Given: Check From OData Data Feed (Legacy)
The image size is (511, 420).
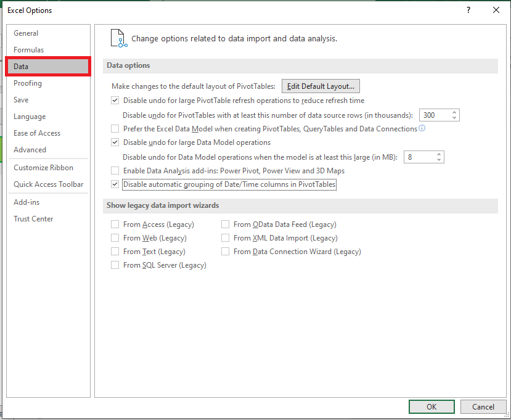Looking at the screenshot, I should coord(225,224).
